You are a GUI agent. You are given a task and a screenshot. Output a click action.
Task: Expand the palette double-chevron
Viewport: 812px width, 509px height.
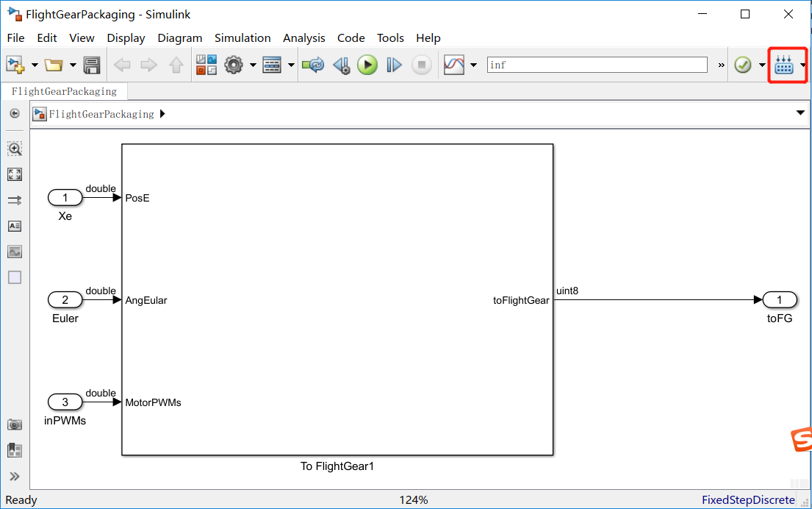(x=15, y=477)
